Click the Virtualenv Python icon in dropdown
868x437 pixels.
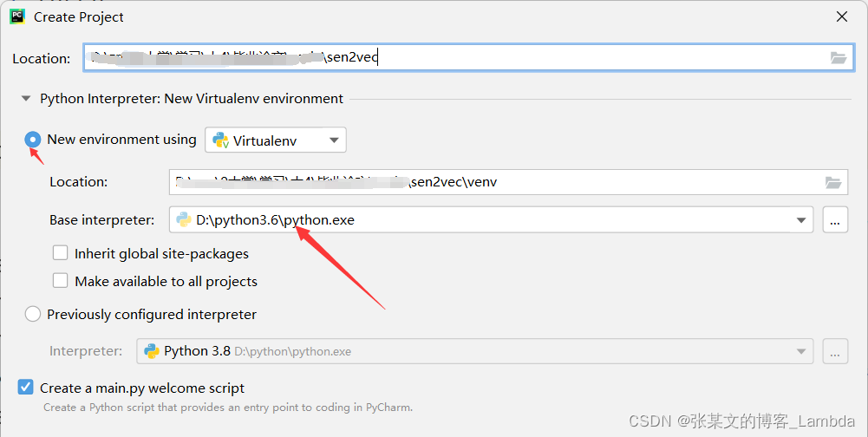point(220,140)
